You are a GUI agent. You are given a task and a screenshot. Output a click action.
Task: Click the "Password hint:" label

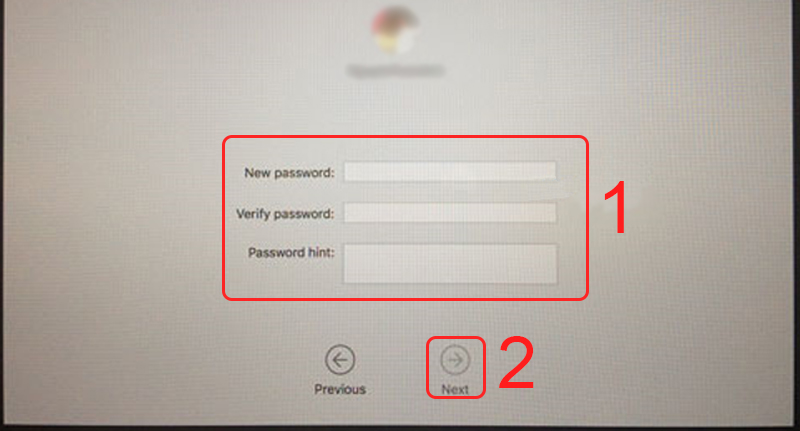tap(291, 252)
